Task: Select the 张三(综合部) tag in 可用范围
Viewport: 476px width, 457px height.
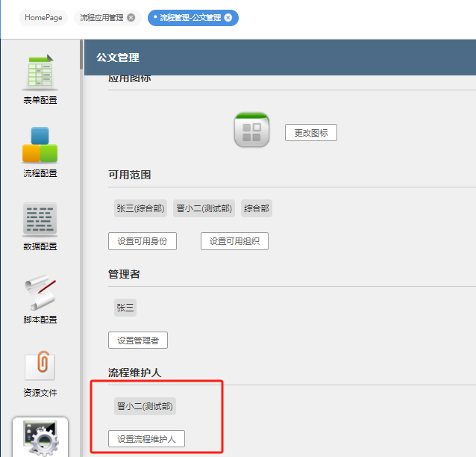Action: click(140, 208)
